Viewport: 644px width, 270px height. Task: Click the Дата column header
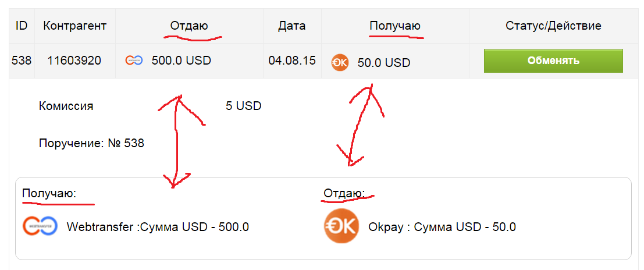[291, 26]
